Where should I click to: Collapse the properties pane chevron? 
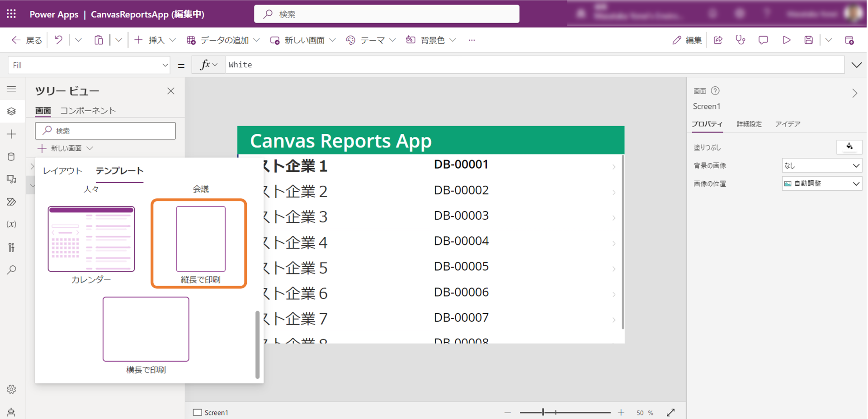[x=855, y=93]
